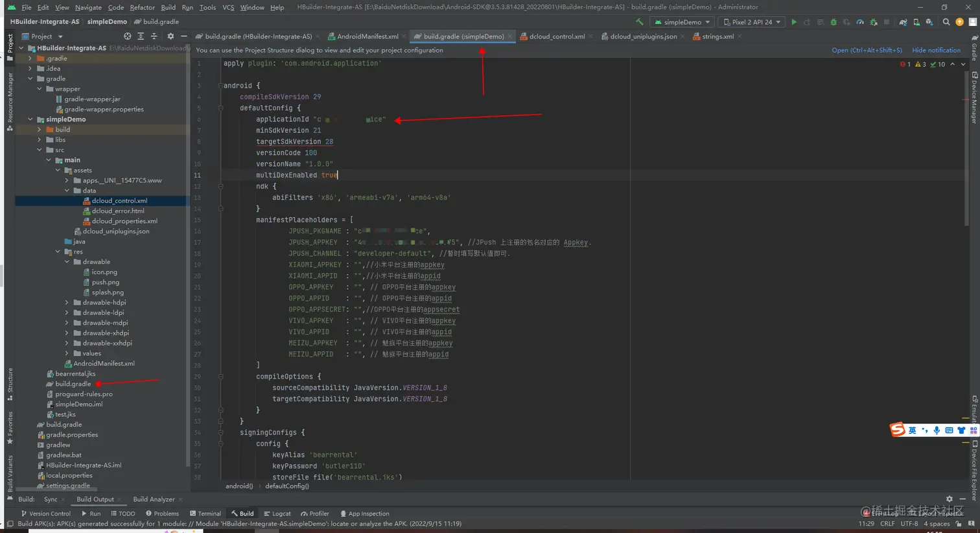Open Device Manager side tool window
This screenshot has height=533, width=980.
pos(974,98)
